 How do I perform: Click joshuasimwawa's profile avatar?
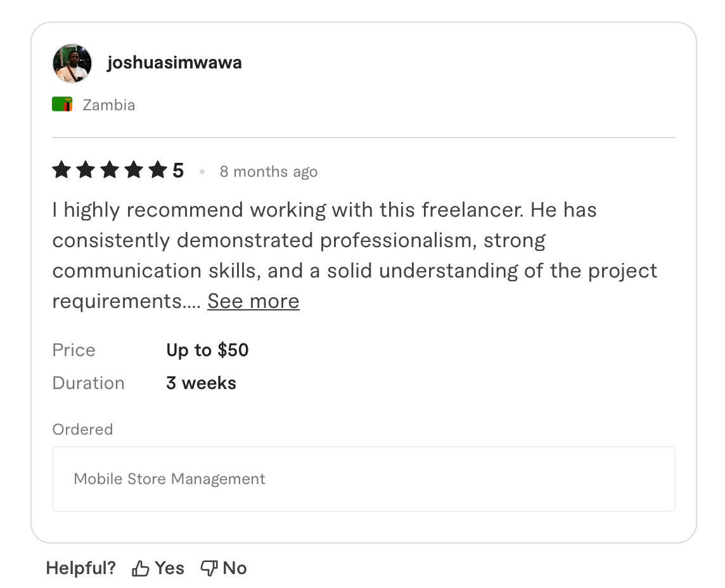click(x=72, y=63)
